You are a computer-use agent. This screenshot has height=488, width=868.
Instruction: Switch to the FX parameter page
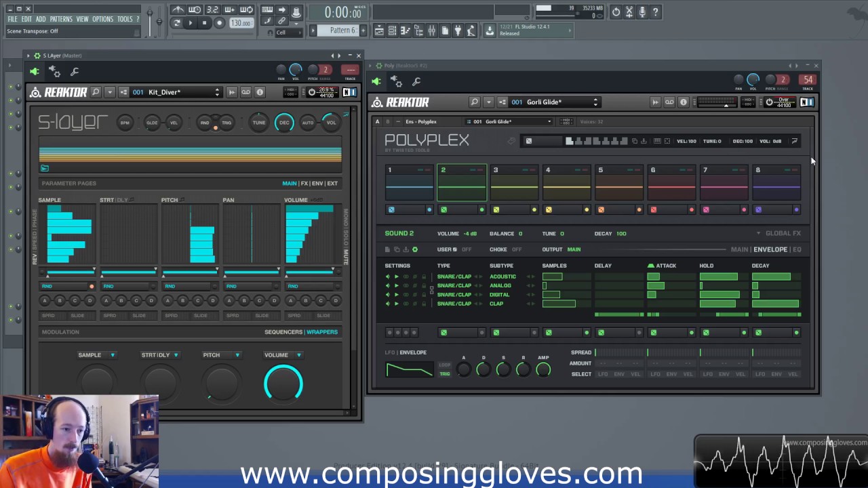[x=304, y=184]
